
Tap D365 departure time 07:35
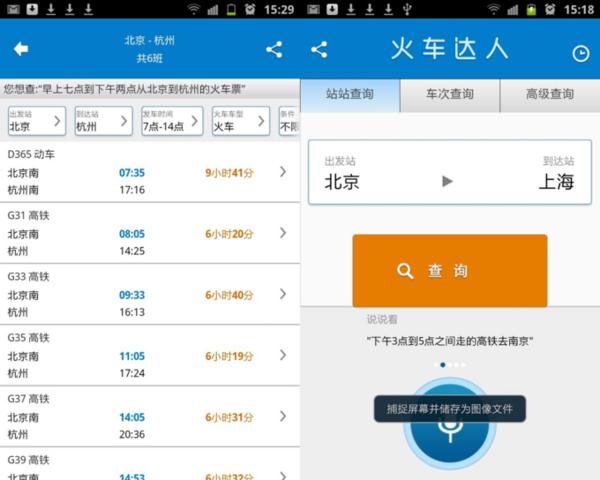click(x=132, y=173)
